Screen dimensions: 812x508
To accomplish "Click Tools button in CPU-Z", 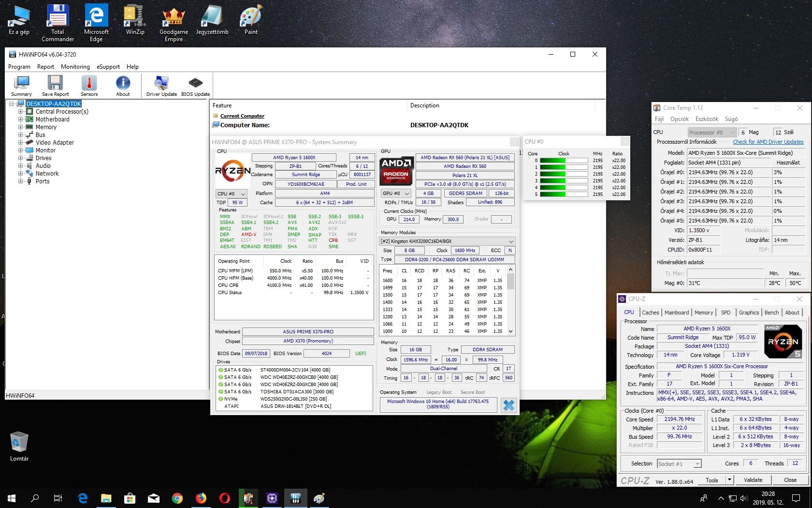I will (712, 480).
